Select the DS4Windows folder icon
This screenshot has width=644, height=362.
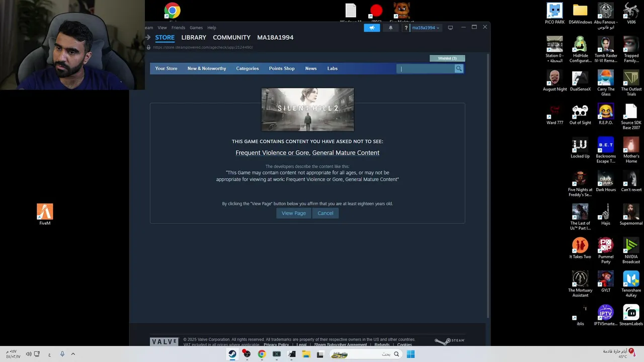click(580, 14)
